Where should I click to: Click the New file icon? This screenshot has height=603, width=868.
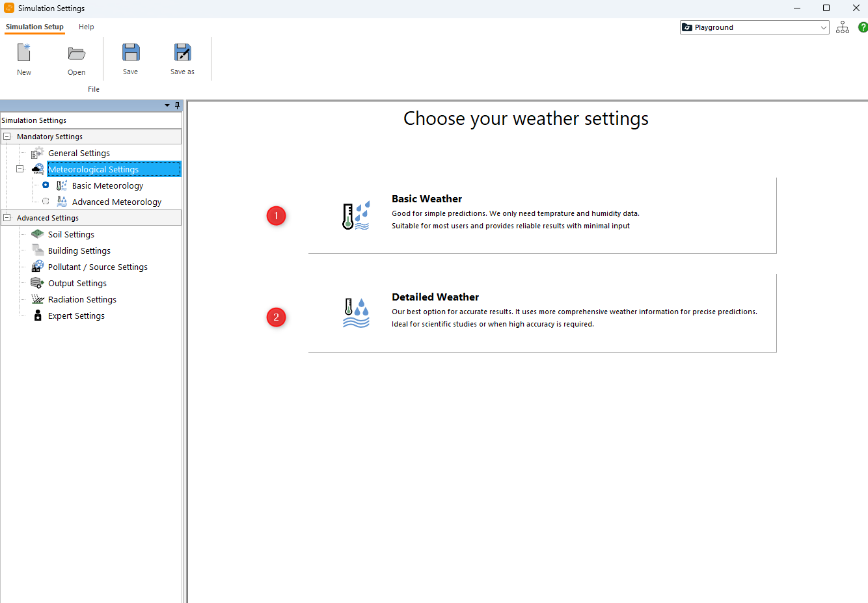[x=24, y=53]
